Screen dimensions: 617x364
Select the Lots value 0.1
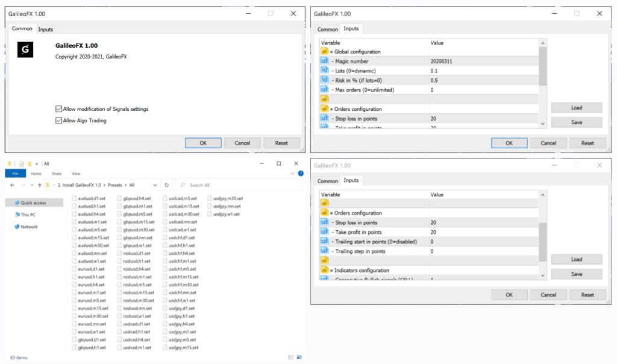(x=434, y=71)
